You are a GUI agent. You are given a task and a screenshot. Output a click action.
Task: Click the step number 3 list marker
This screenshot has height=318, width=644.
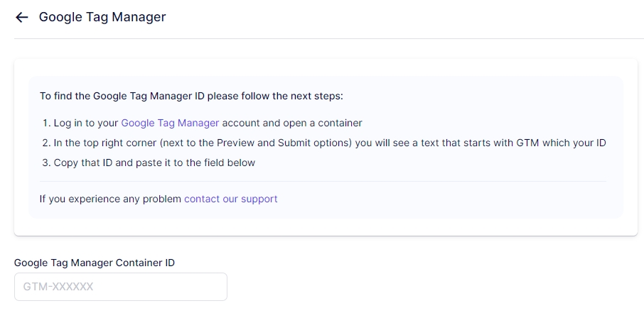44,163
